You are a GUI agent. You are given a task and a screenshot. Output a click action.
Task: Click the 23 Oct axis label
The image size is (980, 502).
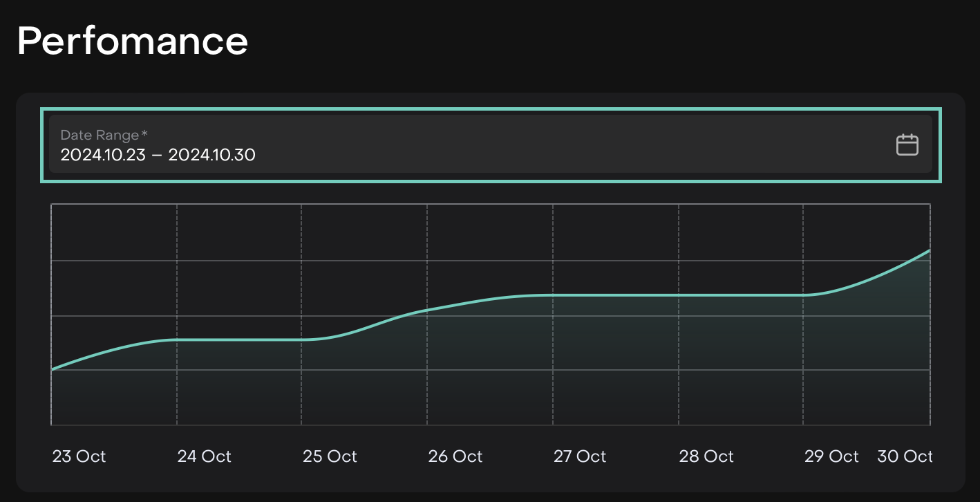pyautogui.click(x=79, y=456)
